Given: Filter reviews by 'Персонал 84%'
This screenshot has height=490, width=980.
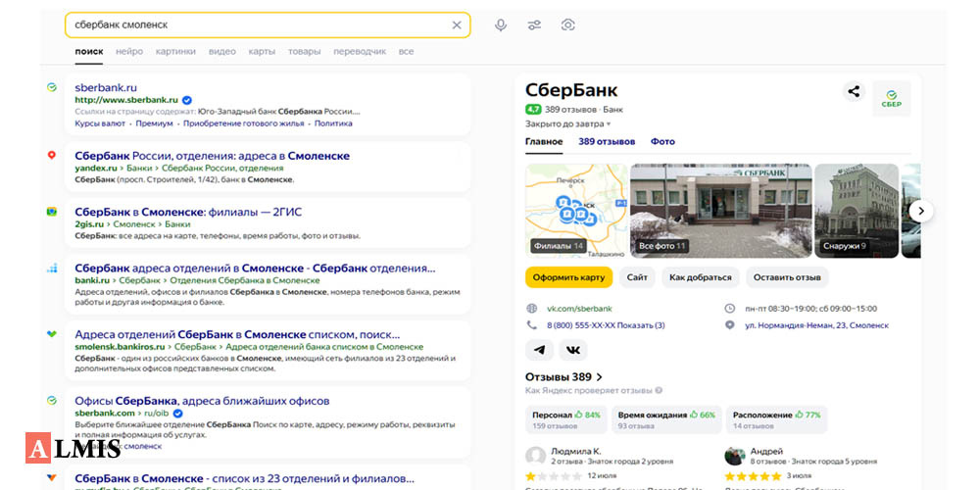Looking at the screenshot, I should (x=565, y=419).
